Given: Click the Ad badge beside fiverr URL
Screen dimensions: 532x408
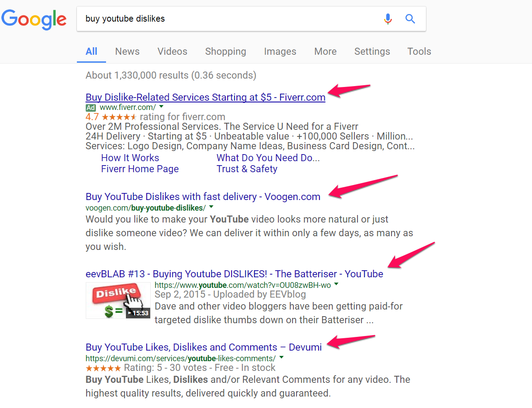Looking at the screenshot, I should coord(91,108).
